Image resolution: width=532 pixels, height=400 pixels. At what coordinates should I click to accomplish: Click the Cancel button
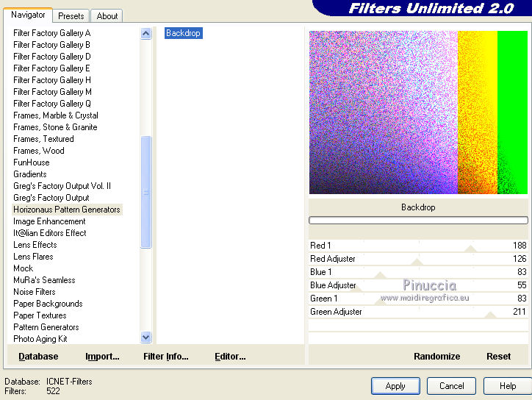click(451, 386)
